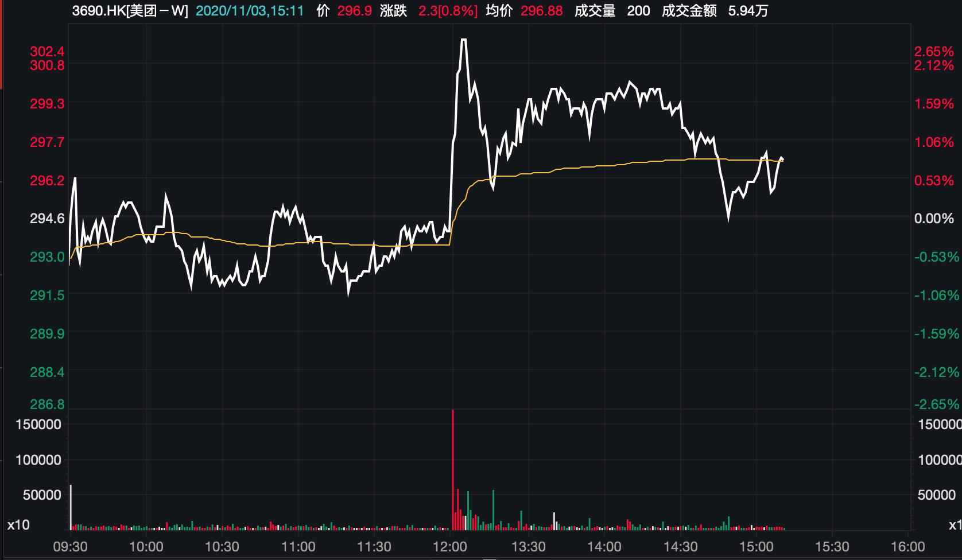
Task: Click the -1.59% percent axis label
Action: tap(937, 333)
